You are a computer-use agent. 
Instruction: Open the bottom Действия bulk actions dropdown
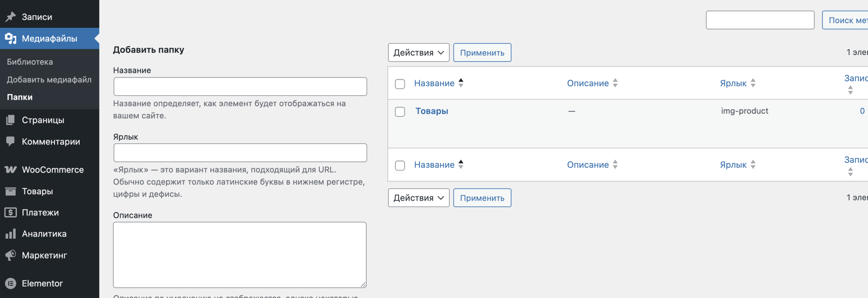tap(419, 198)
